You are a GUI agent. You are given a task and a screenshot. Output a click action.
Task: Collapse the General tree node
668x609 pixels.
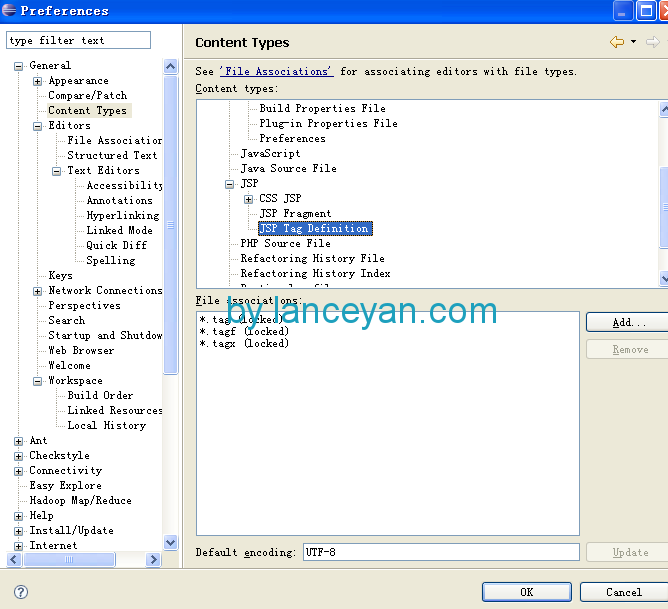[x=18, y=66]
